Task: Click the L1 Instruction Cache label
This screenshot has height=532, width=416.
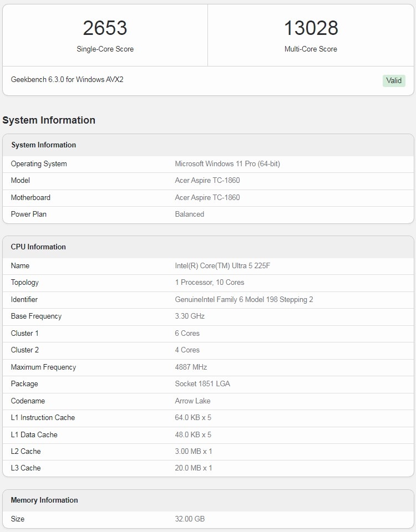Action: [x=43, y=417]
